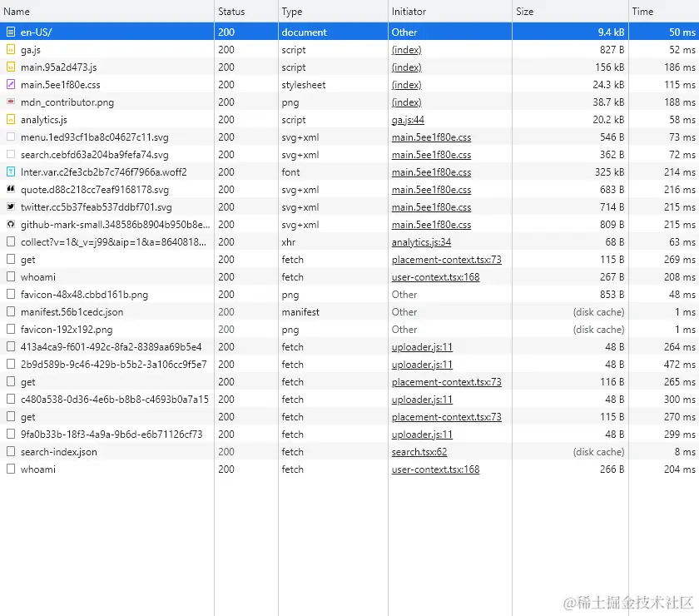
Task: Open placement-context.tsx:73 link in the 269 ms row
Action: pos(446,259)
